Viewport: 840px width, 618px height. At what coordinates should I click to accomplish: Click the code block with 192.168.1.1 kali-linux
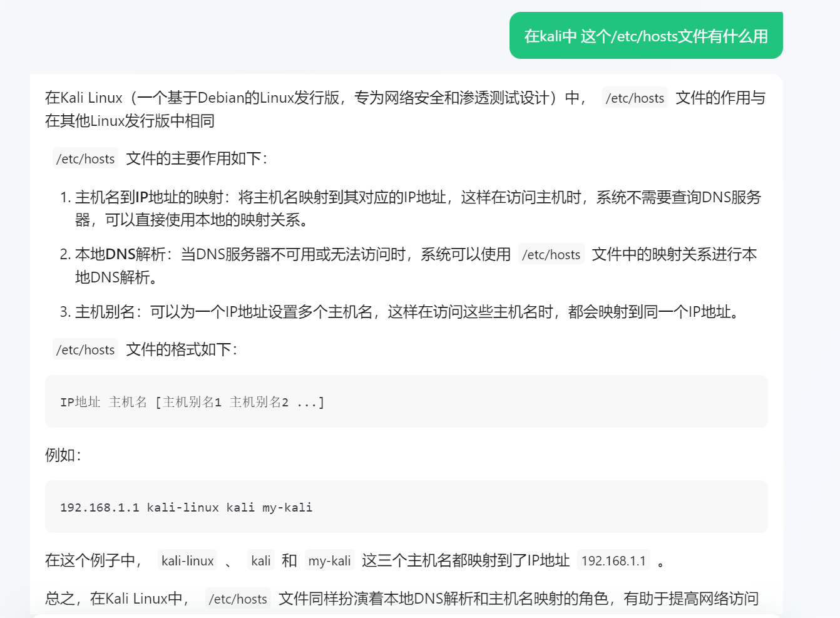406,507
